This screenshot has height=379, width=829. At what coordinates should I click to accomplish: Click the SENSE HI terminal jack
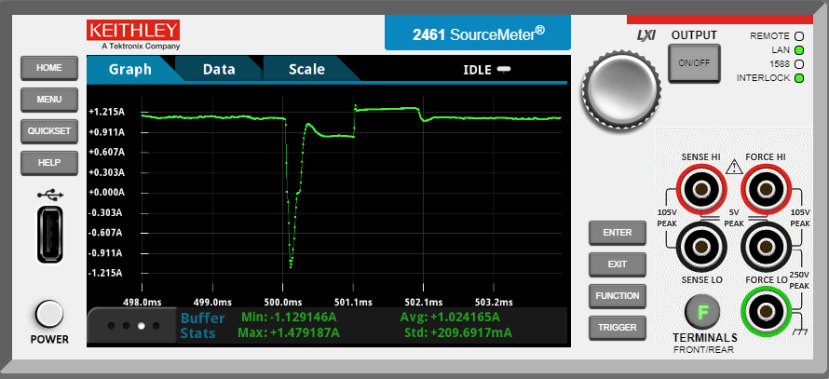[x=701, y=189]
